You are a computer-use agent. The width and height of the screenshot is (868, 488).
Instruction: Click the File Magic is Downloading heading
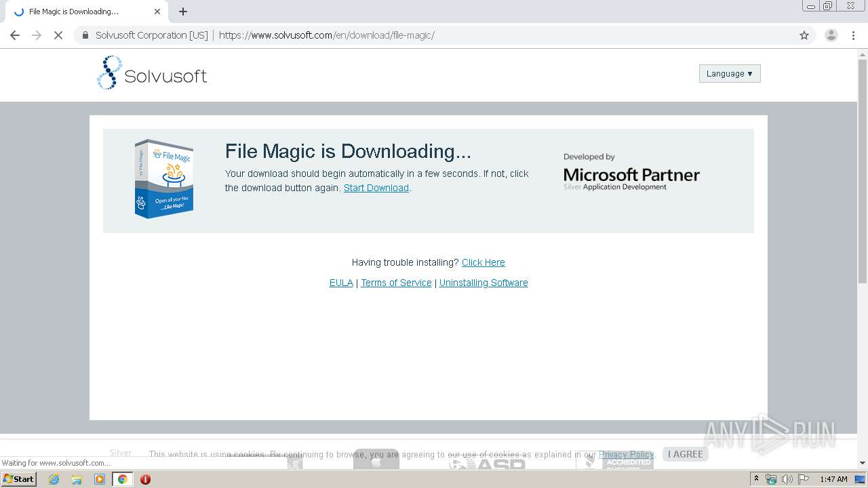(348, 151)
